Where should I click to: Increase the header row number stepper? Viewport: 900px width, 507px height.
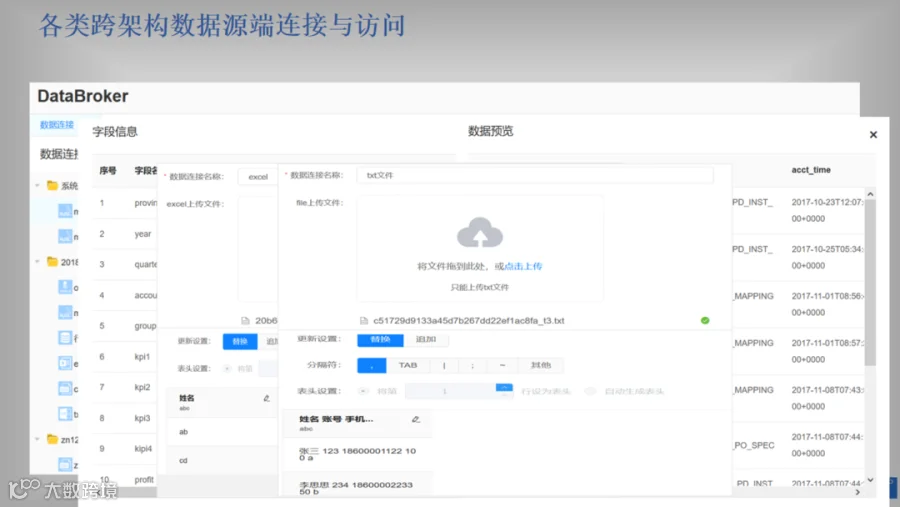pyautogui.click(x=504, y=388)
